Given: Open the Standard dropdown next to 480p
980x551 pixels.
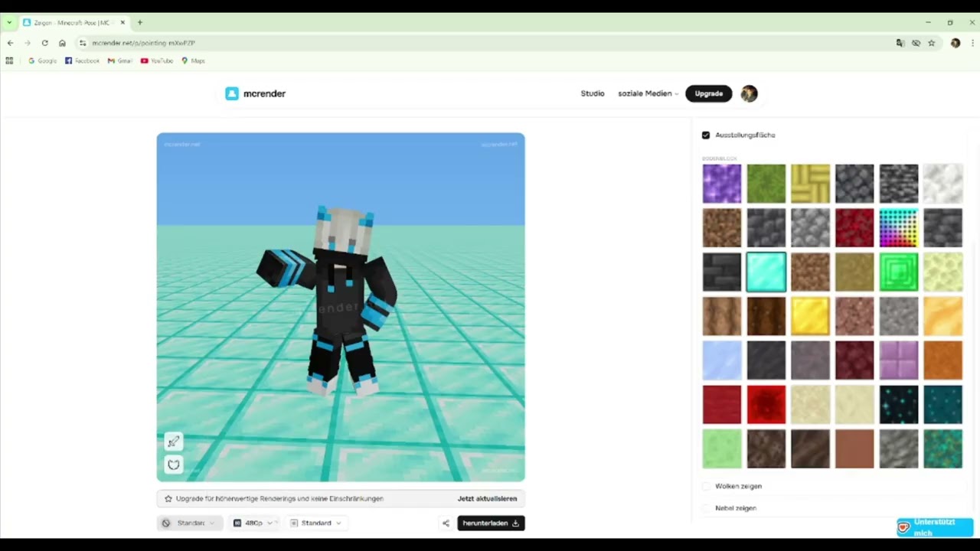Looking at the screenshot, I should coord(315,523).
